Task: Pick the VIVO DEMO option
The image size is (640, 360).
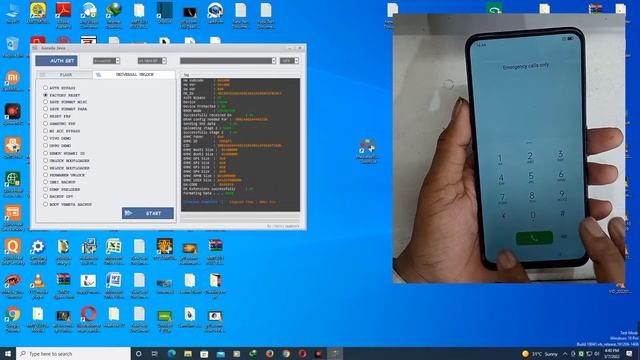Action: click(x=57, y=138)
